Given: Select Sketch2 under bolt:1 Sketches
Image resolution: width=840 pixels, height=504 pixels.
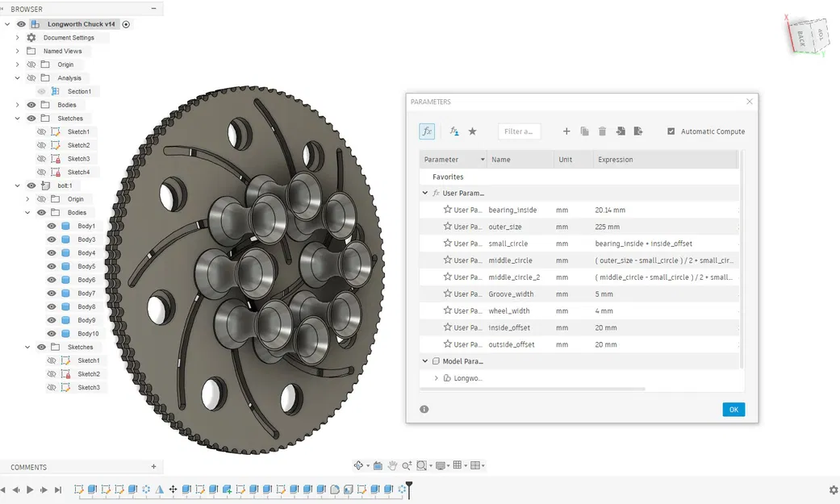Looking at the screenshot, I should tap(89, 374).
